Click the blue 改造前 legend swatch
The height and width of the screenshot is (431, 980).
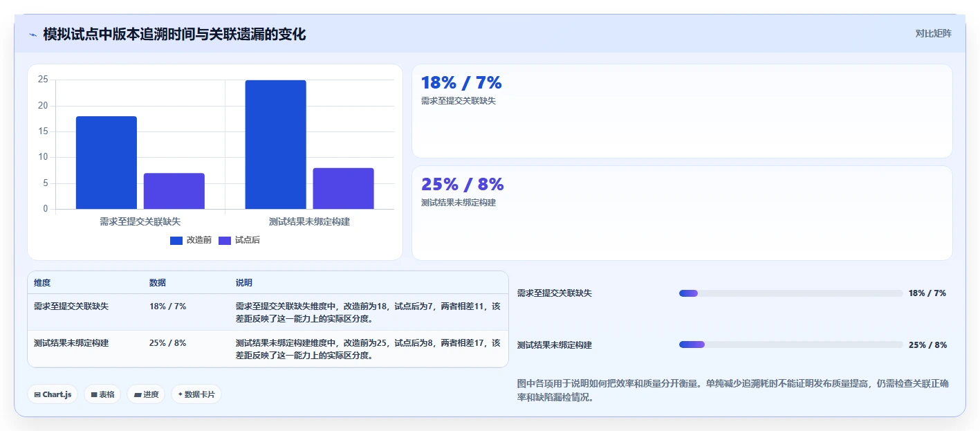pos(176,240)
